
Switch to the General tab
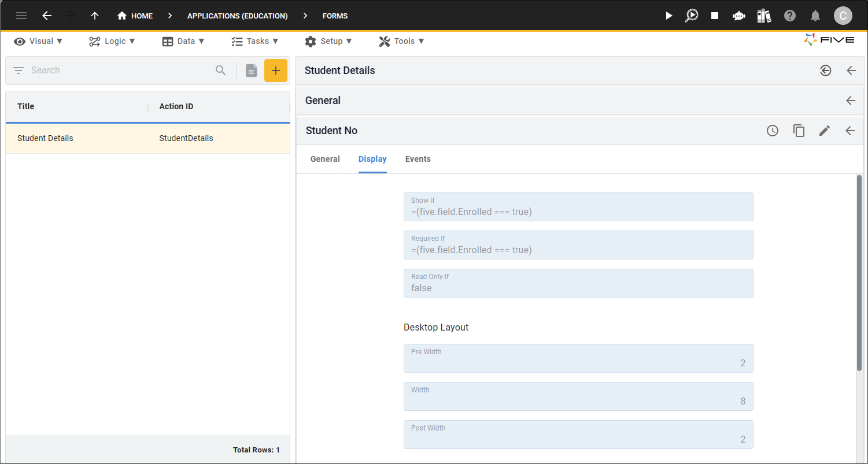click(x=325, y=159)
